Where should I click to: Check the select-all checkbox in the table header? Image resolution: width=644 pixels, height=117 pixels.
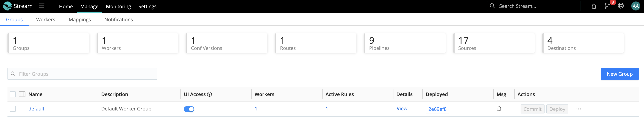coord(13,94)
